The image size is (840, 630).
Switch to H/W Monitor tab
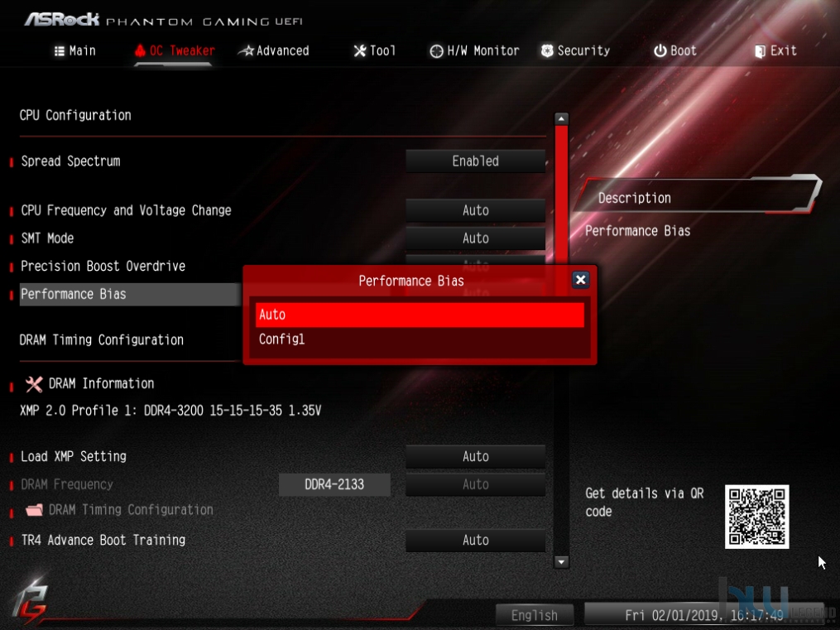click(x=475, y=50)
